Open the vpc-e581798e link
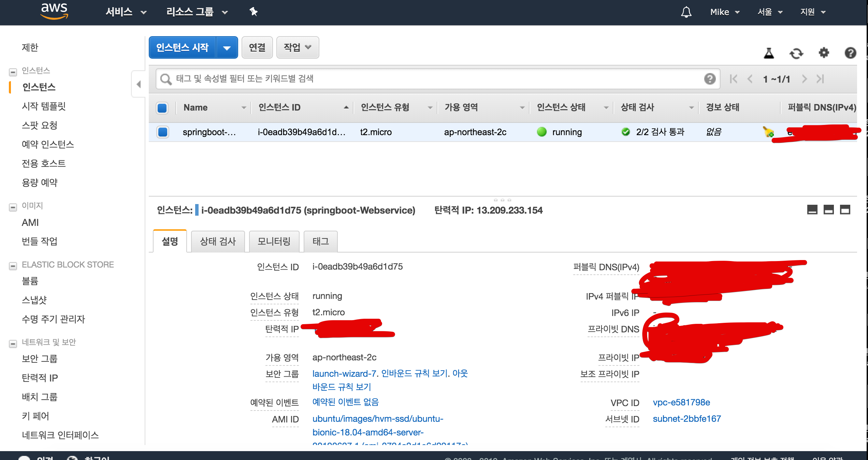868x460 pixels. (681, 402)
